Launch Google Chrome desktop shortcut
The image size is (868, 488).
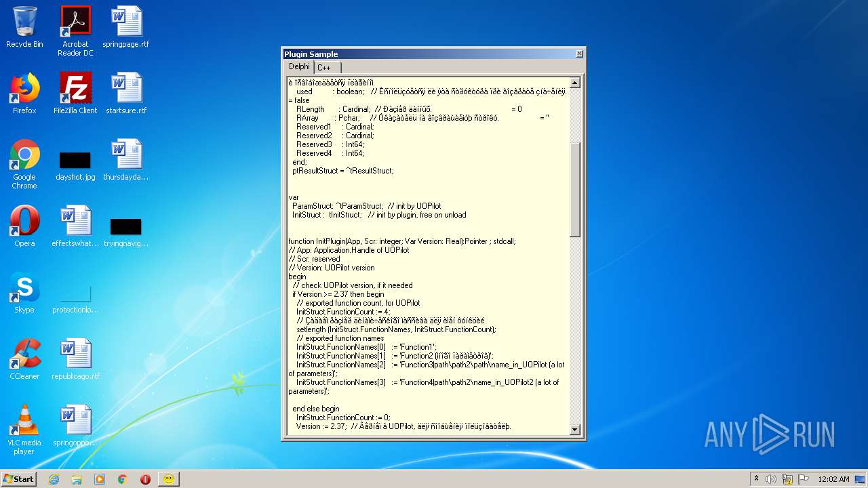(24, 165)
